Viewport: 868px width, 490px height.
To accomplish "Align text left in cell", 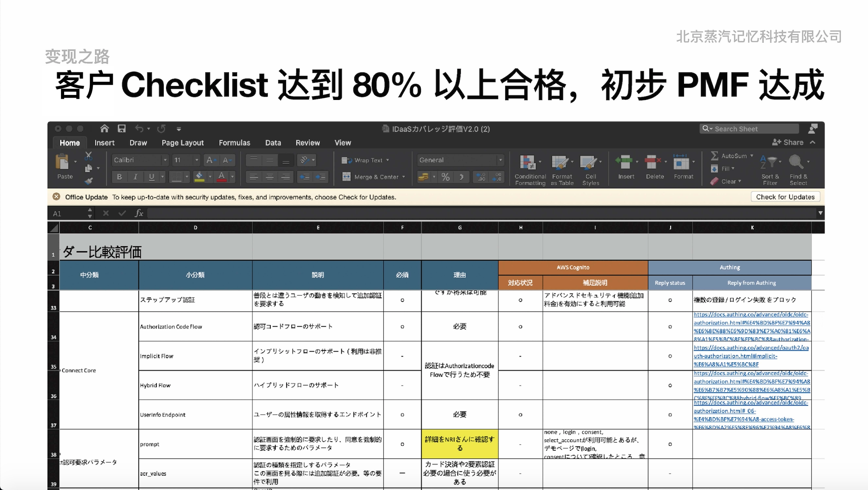I will (x=254, y=177).
